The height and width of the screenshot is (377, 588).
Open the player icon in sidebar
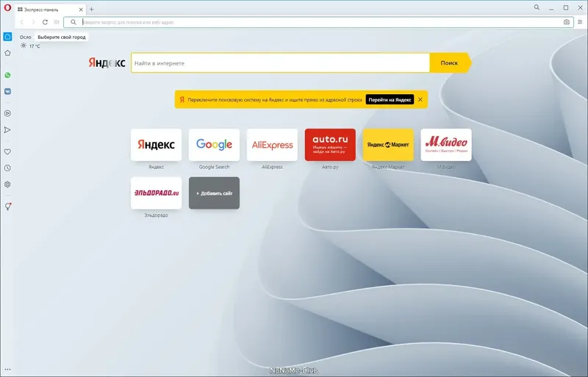click(7, 113)
